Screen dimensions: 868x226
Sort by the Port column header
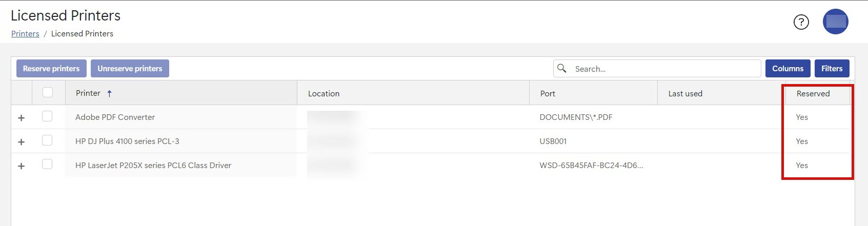(x=548, y=94)
